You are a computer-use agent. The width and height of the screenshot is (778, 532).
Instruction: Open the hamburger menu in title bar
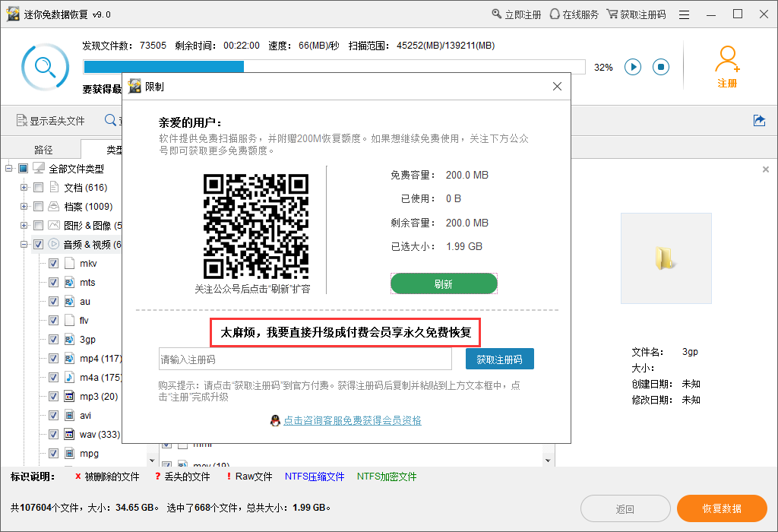pos(685,15)
